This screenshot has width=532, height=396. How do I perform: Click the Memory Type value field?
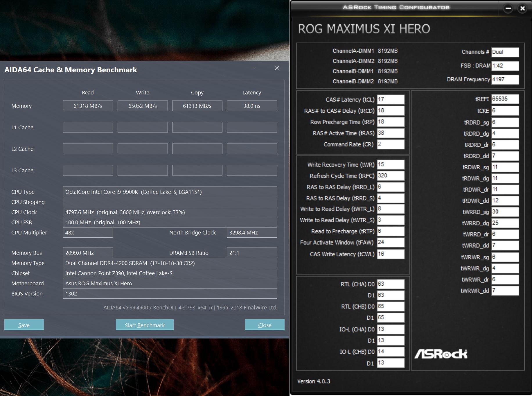170,263
